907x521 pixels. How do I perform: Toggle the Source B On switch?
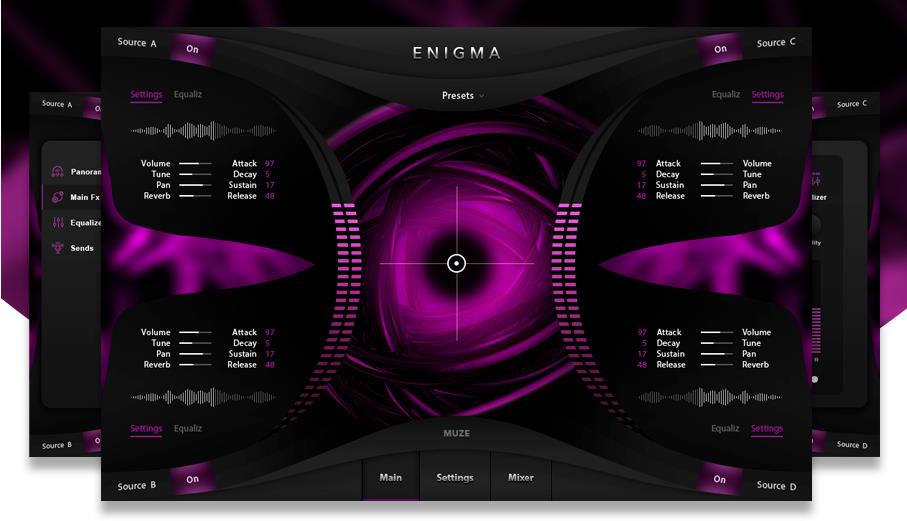193,479
